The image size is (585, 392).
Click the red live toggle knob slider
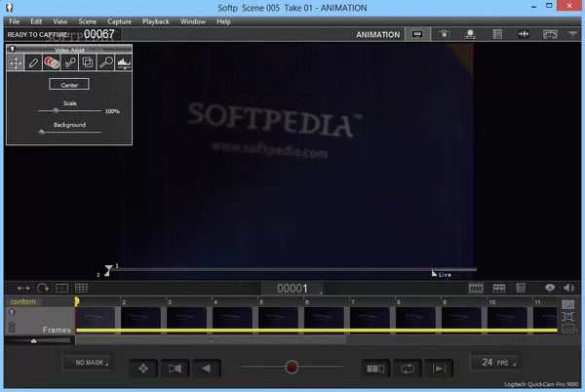pyautogui.click(x=292, y=367)
